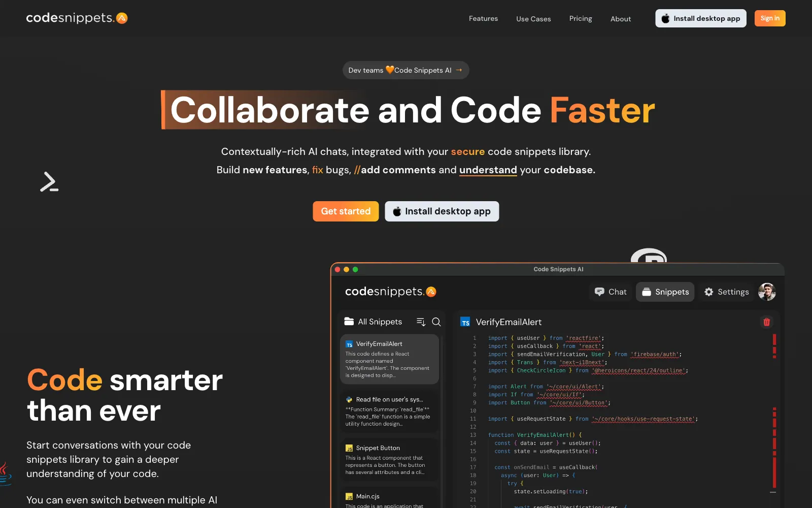Click the user avatar in app preview
Image resolution: width=812 pixels, height=508 pixels.
click(767, 292)
